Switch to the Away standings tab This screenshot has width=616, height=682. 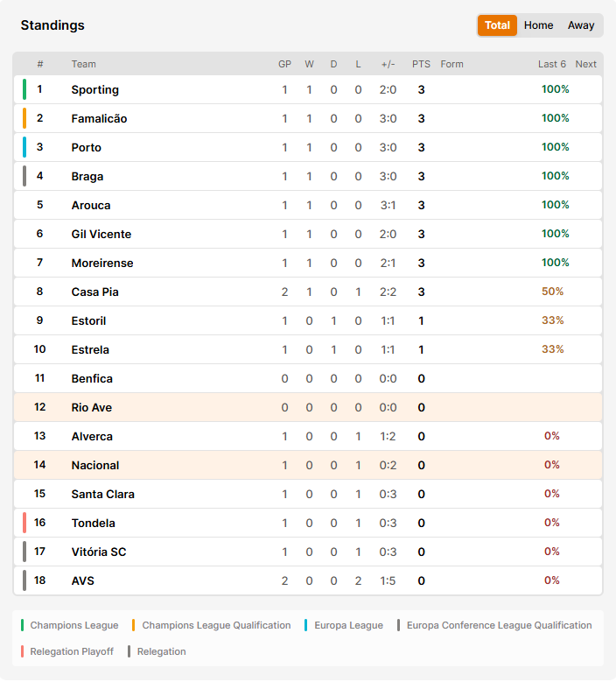click(x=581, y=25)
